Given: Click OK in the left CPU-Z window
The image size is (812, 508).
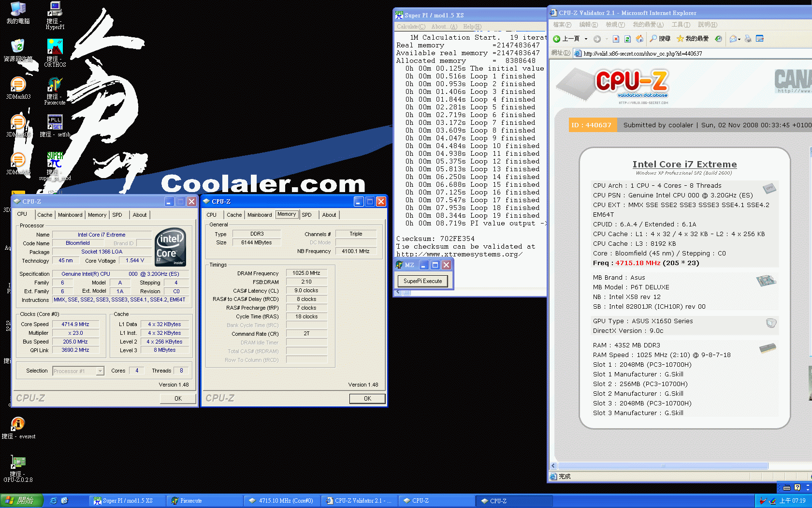Looking at the screenshot, I should [x=178, y=399].
